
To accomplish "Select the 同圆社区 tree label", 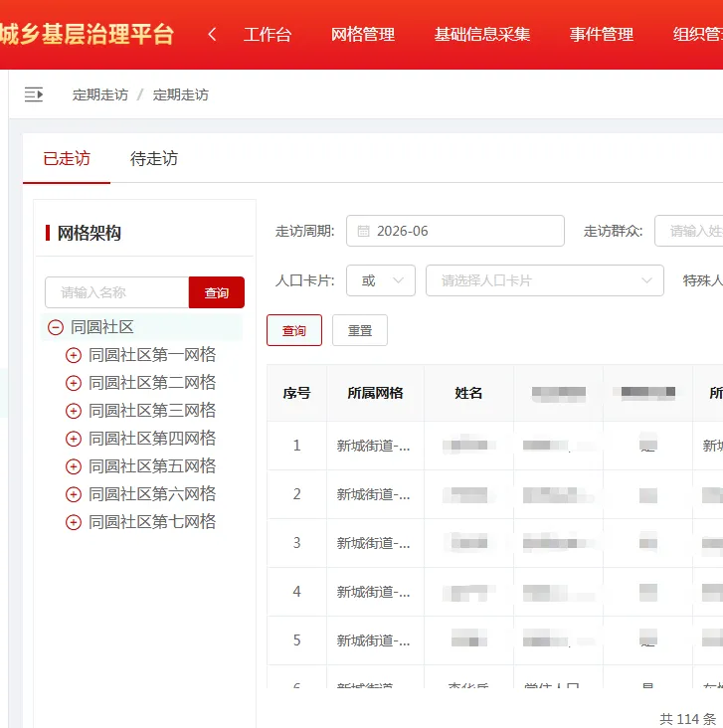I will tap(102, 327).
